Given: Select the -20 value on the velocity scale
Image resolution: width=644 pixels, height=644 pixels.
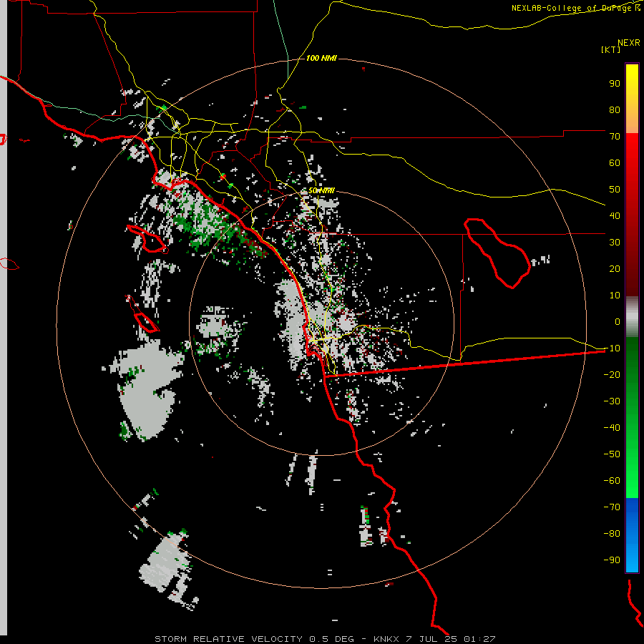Looking at the screenshot, I should click(612, 375).
